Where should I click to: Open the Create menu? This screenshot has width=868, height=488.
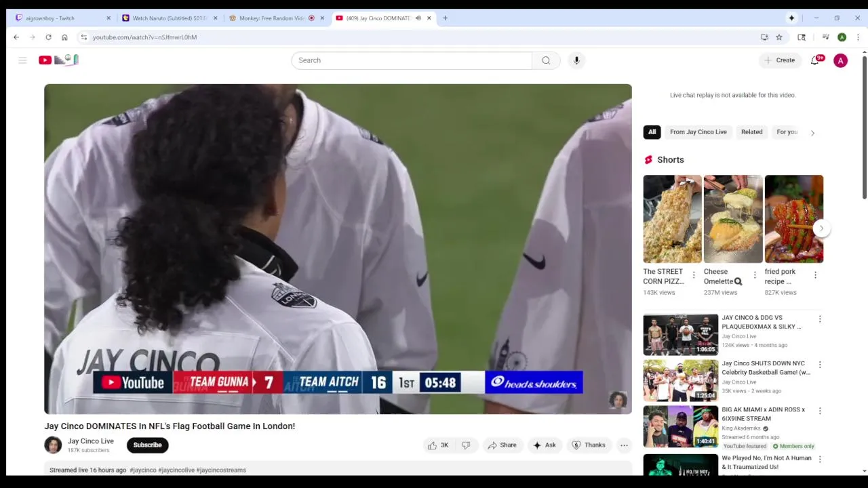[x=779, y=60]
